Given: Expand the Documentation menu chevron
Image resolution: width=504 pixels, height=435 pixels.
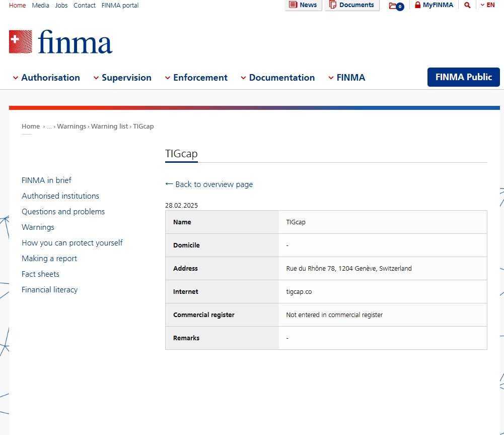Looking at the screenshot, I should click(x=243, y=78).
